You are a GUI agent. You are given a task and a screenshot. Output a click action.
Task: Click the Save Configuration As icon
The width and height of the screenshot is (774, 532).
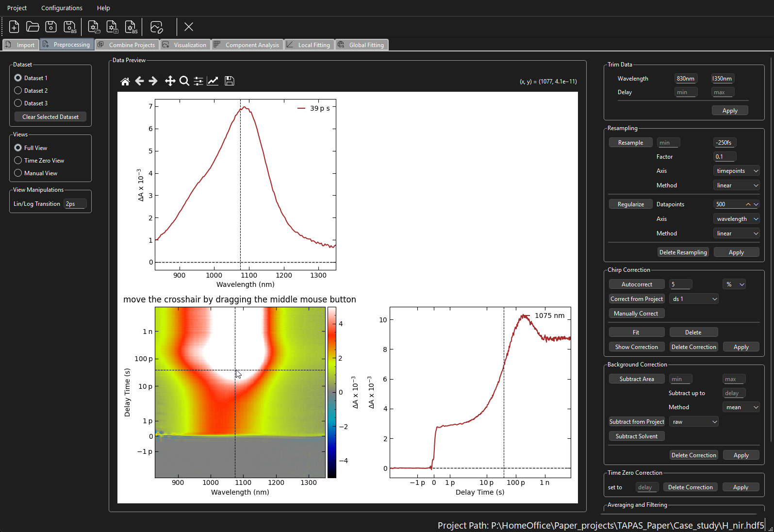131,27
